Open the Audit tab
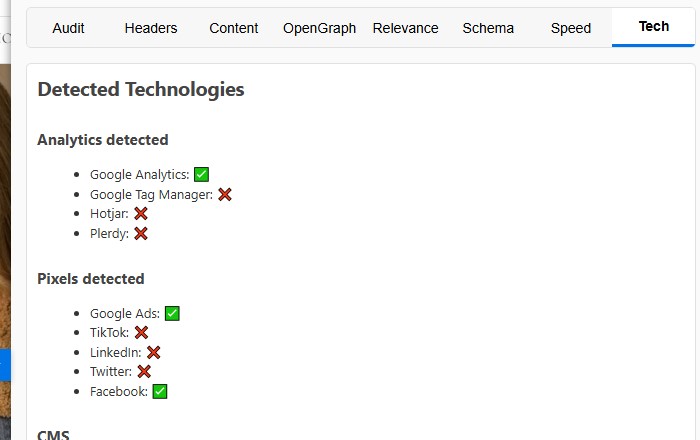The image size is (700, 440). click(69, 28)
